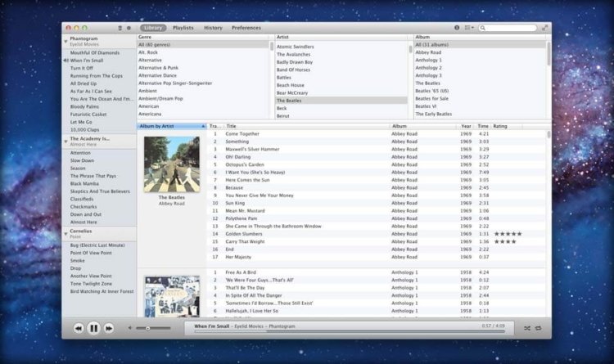The width and height of the screenshot is (614, 364).
Task: Click the five-star rating on Golden Slumbers
Action: click(508, 234)
